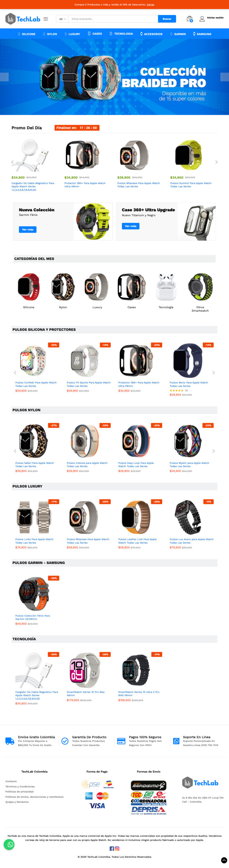
Task: Click the back-to-top arrow icon
Action: [x=224, y=860]
